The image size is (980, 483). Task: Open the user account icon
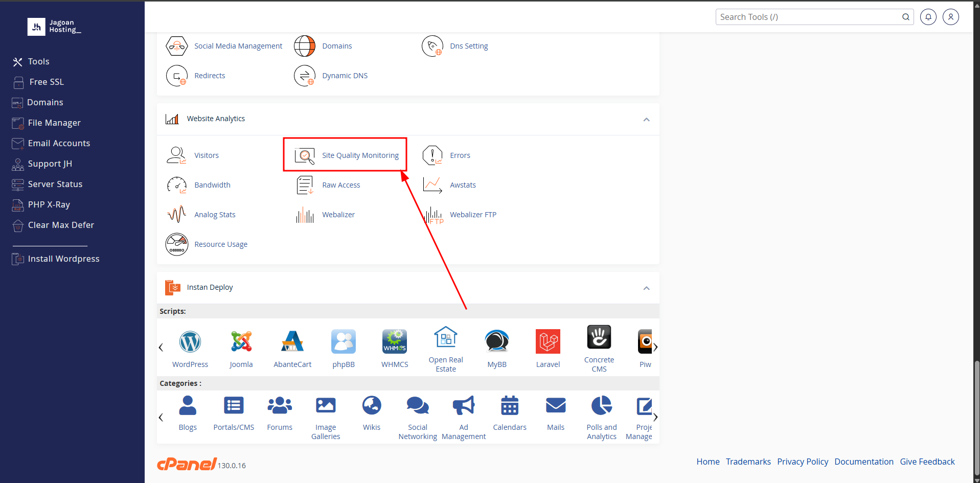pyautogui.click(x=950, y=17)
